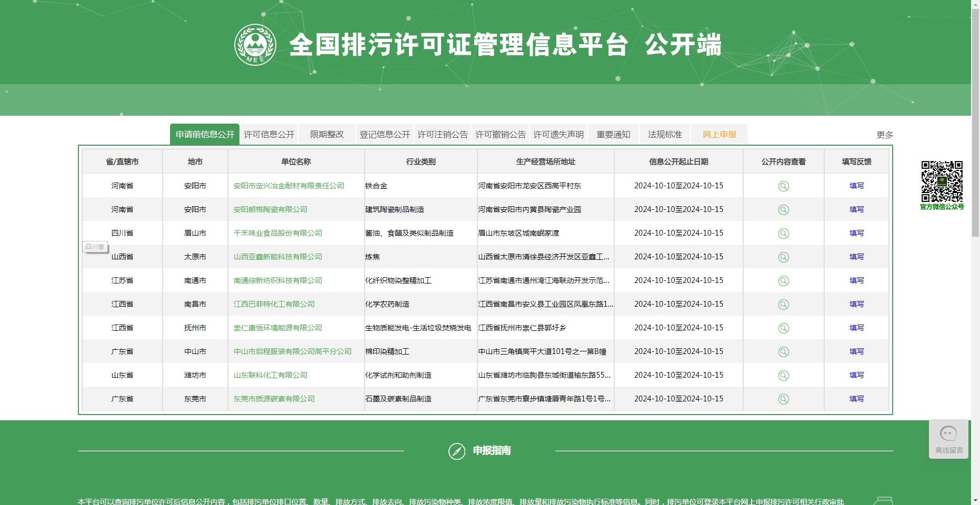Open the 许可遗失声明 tab
Viewport: 980px width, 505px height.
pos(558,134)
